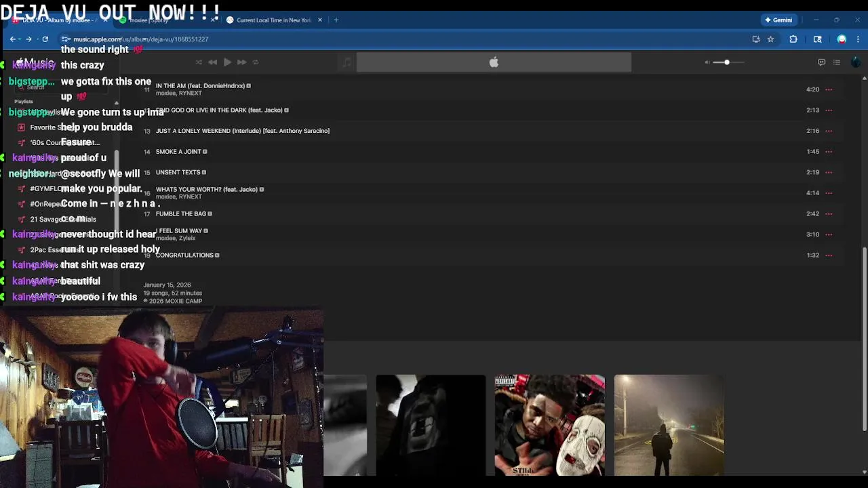Image resolution: width=868 pixels, height=488 pixels.
Task: Go back with the browser back arrow
Action: pos(13,39)
